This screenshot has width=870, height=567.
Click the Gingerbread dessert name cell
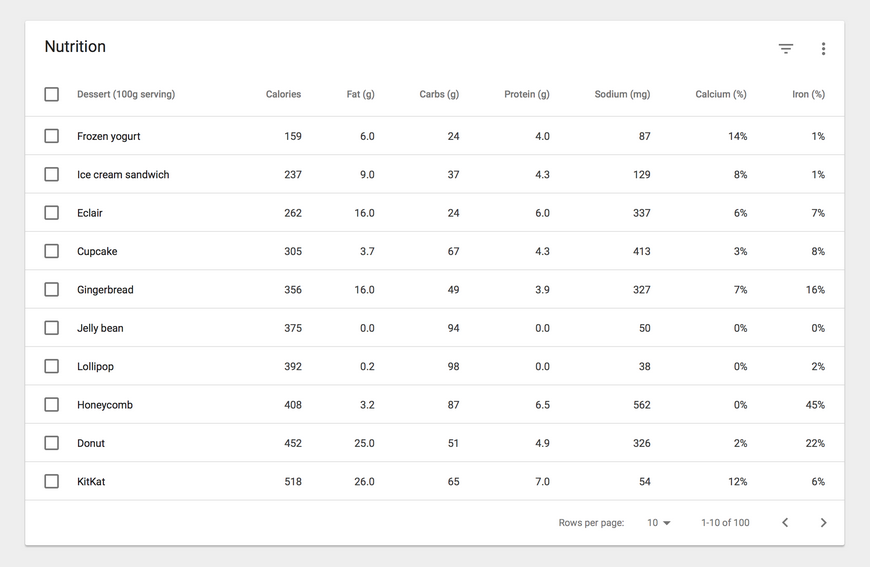coord(105,290)
